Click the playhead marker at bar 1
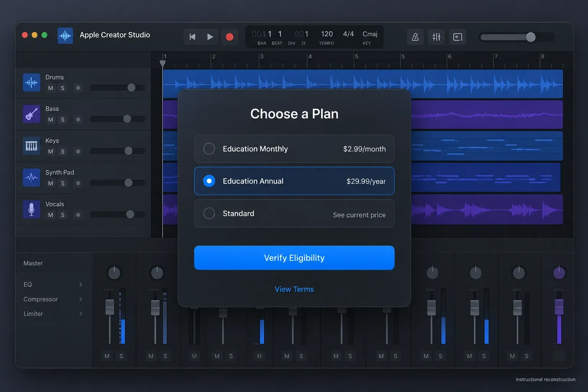Viewport: 588px width, 392px height. tap(163, 64)
